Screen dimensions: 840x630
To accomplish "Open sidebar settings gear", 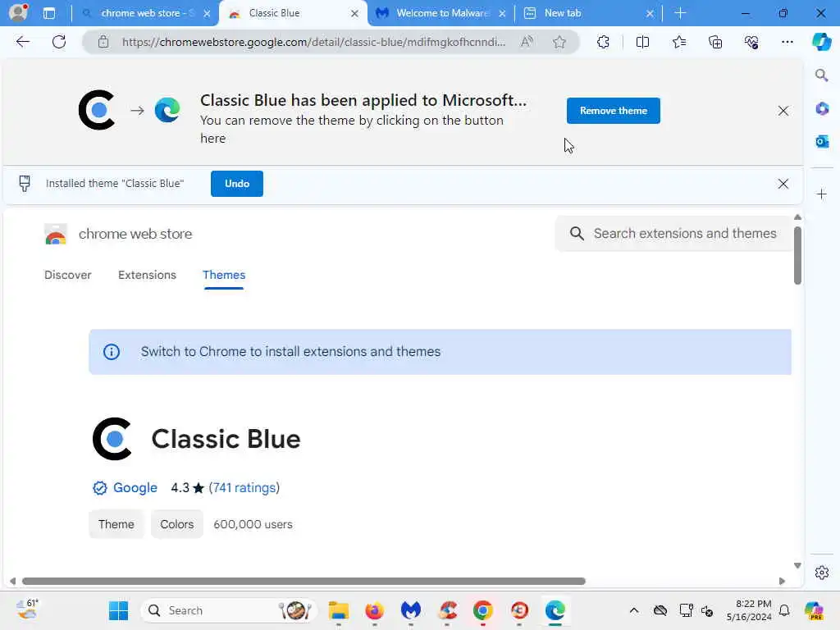I will pyautogui.click(x=822, y=573).
